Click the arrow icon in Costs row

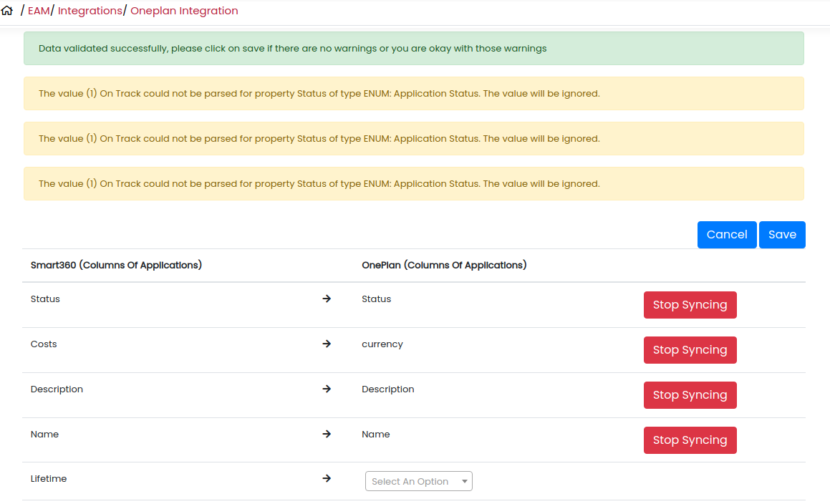click(x=327, y=344)
